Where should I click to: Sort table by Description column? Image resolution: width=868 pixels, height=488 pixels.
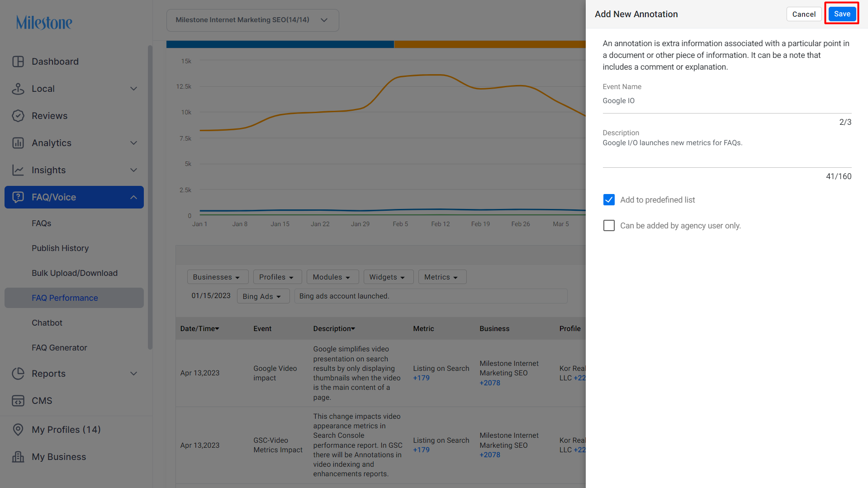[334, 329]
